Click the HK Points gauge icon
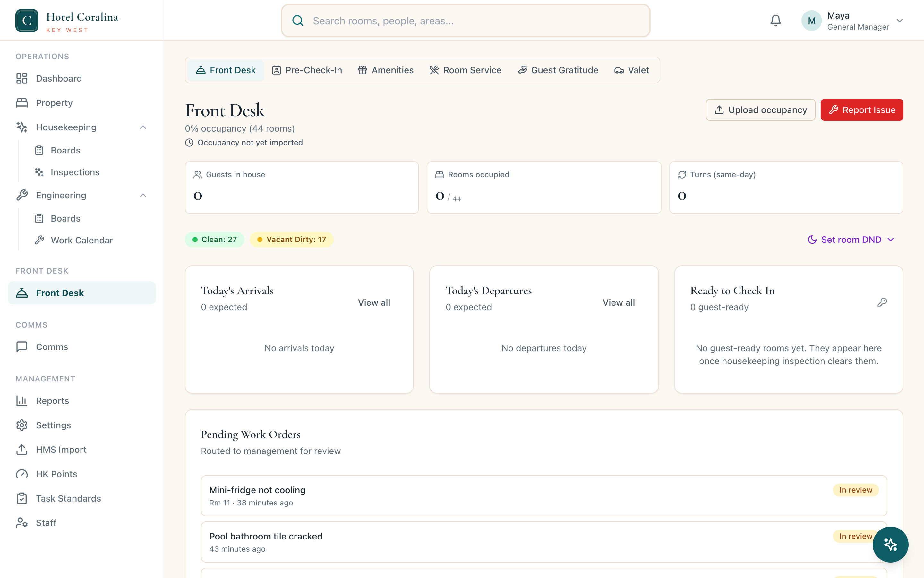 (22, 474)
